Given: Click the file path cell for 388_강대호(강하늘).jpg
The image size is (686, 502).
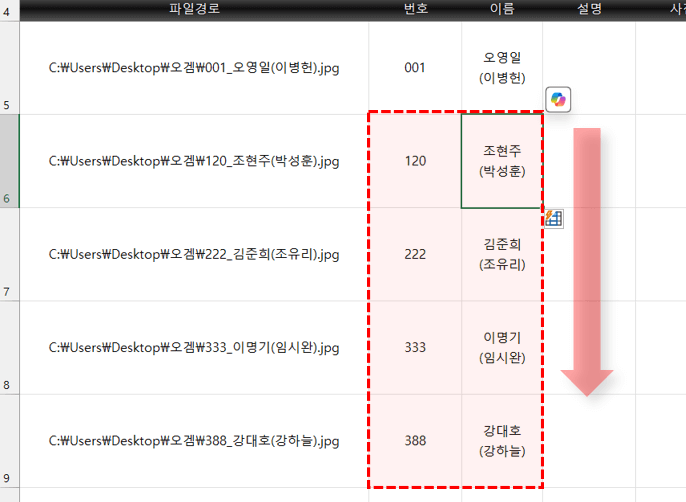Looking at the screenshot, I should click(x=194, y=440).
